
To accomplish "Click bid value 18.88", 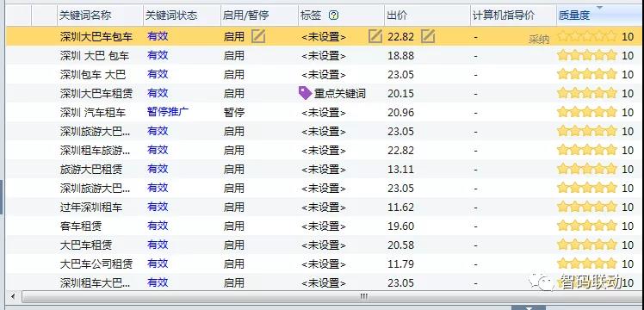I will 400,56.
